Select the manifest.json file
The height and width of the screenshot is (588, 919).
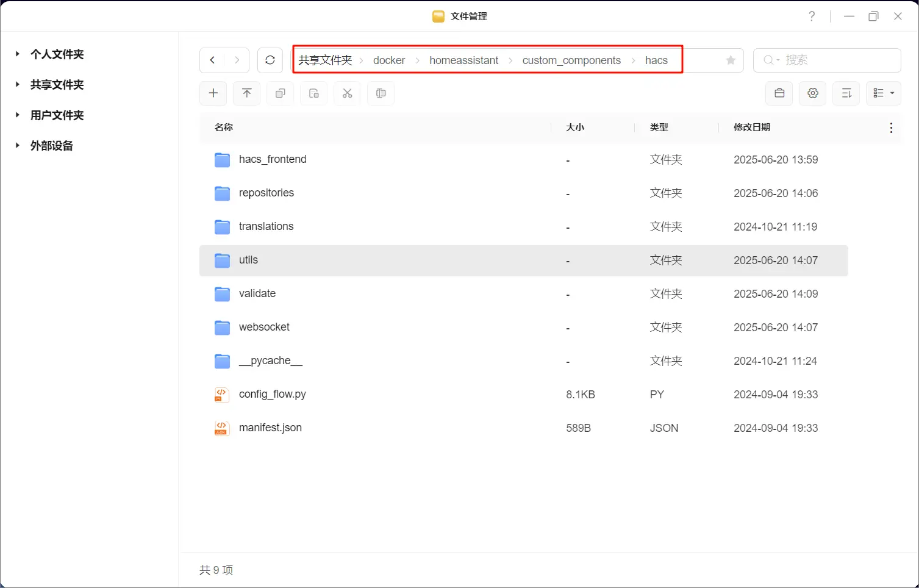coord(270,428)
